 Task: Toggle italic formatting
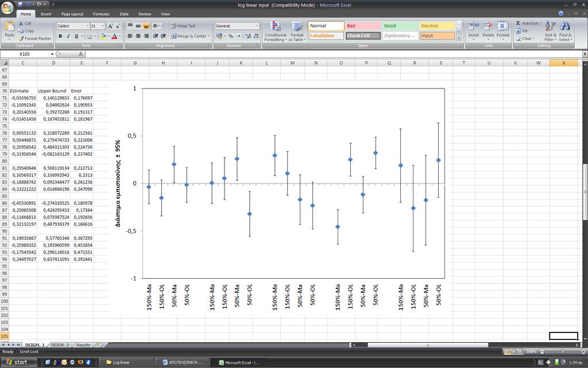pyautogui.click(x=68, y=36)
